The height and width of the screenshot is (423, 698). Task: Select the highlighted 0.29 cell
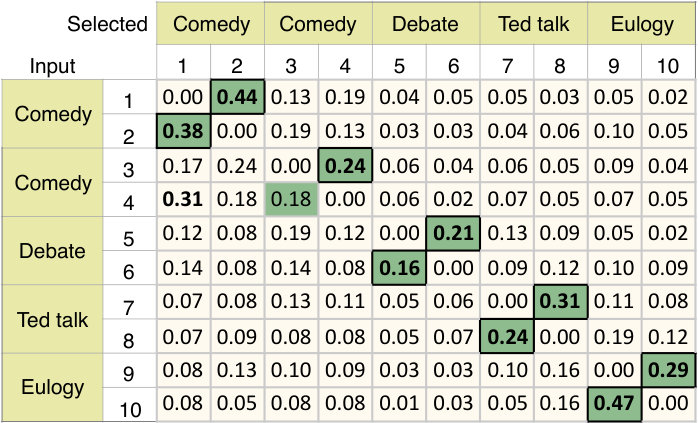[668, 370]
